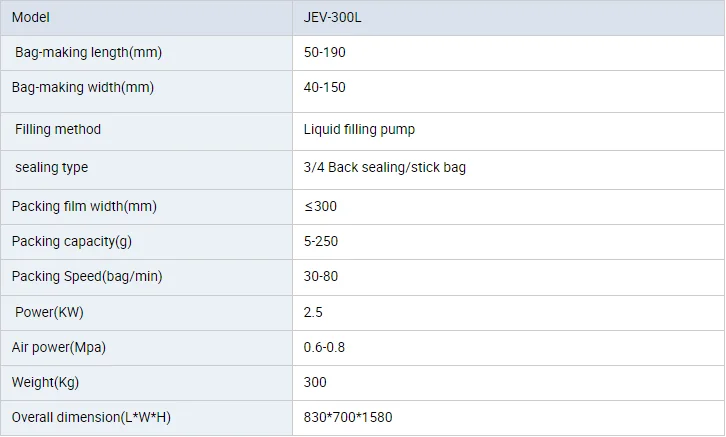Select the 40-150 width value
Viewport: 726px width, 437px height.
[325, 87]
